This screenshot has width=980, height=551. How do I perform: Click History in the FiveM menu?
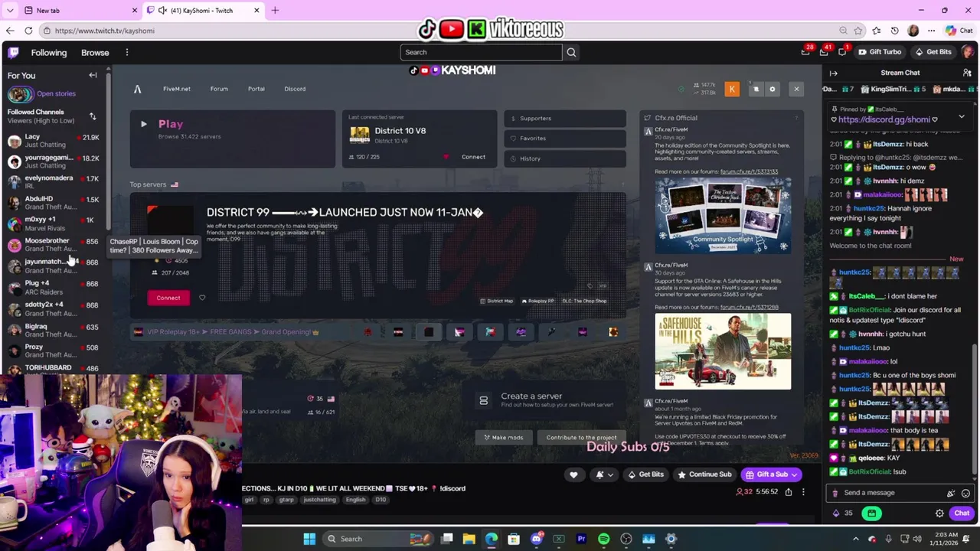pos(566,158)
